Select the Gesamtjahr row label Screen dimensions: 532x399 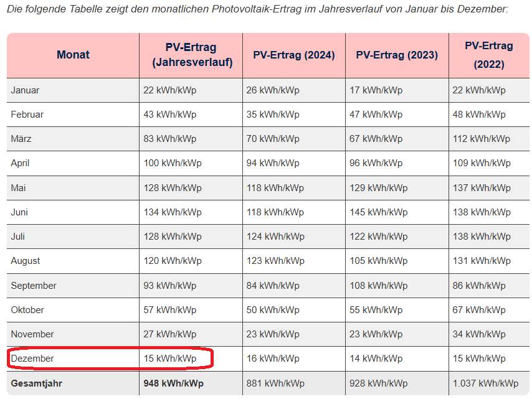coord(37,383)
